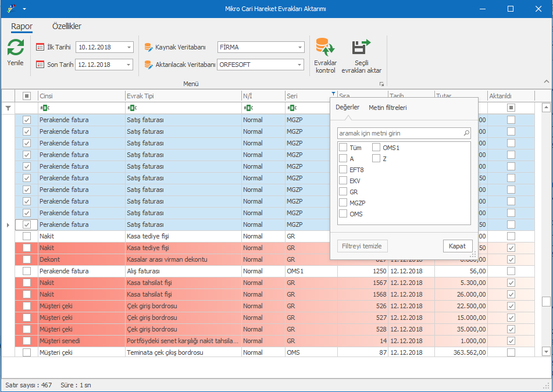
Task: Click the Aktarılacak Veritabanı database icon
Action: pyautogui.click(x=148, y=65)
